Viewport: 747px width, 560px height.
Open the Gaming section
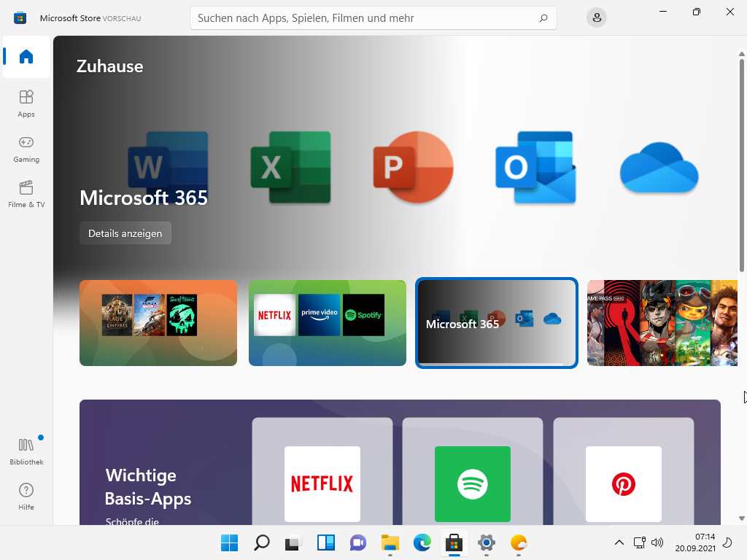[x=26, y=149]
